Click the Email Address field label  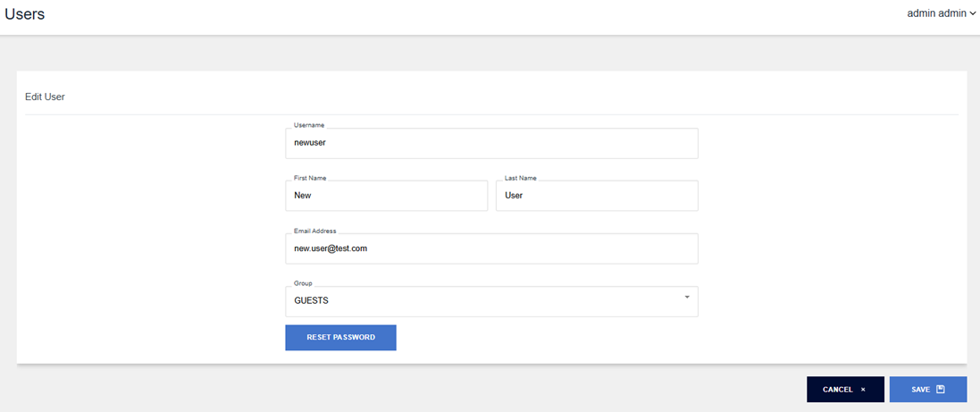pos(315,231)
